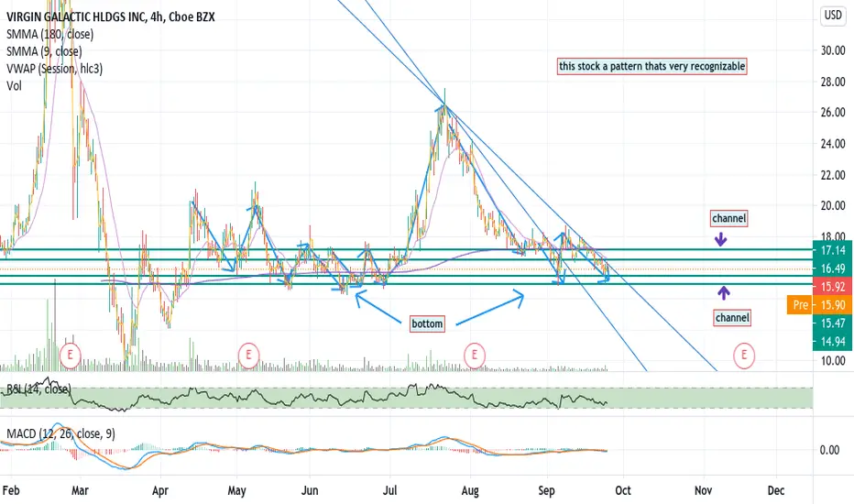Click the Sep label on the time axis
The height and width of the screenshot is (504, 854).
(x=546, y=490)
